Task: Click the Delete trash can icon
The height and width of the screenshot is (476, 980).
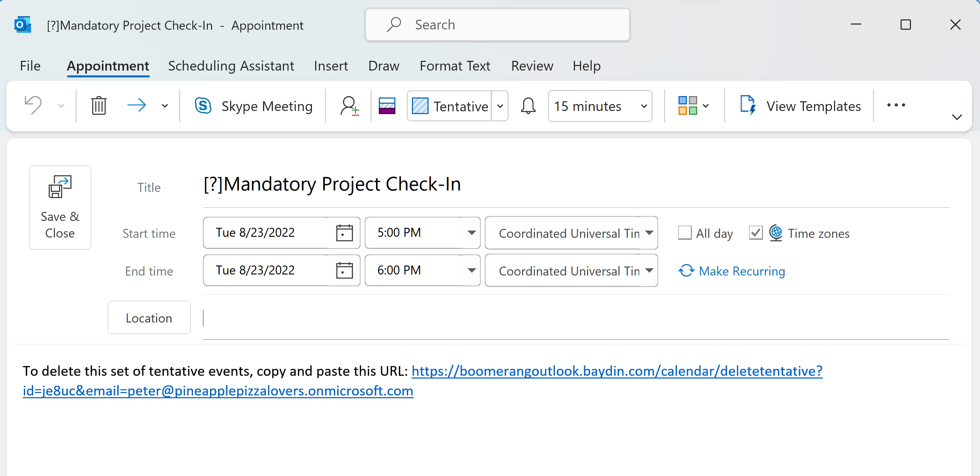Action: pyautogui.click(x=98, y=105)
